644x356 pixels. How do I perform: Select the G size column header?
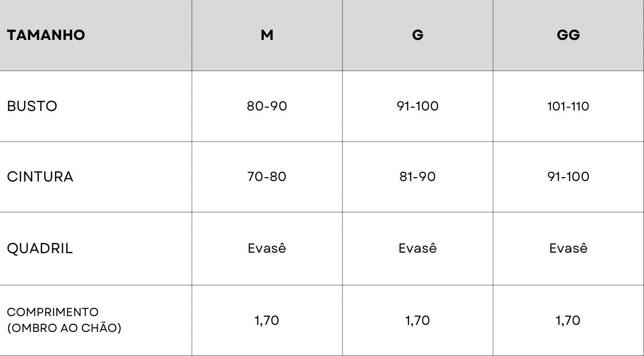coord(418,35)
